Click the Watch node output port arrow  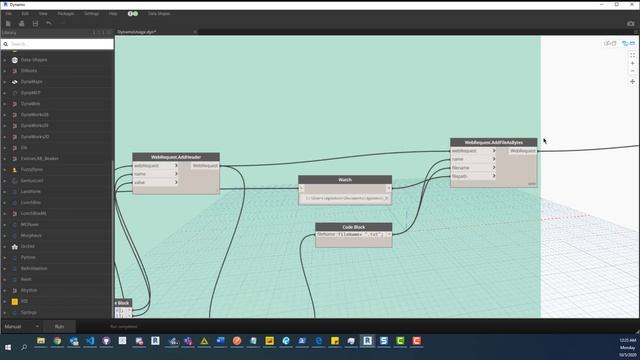(x=388, y=188)
